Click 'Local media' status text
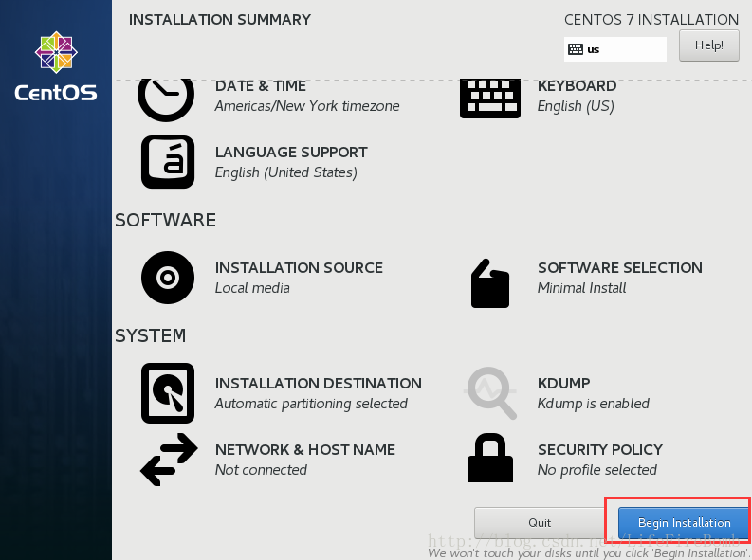 tap(252, 288)
